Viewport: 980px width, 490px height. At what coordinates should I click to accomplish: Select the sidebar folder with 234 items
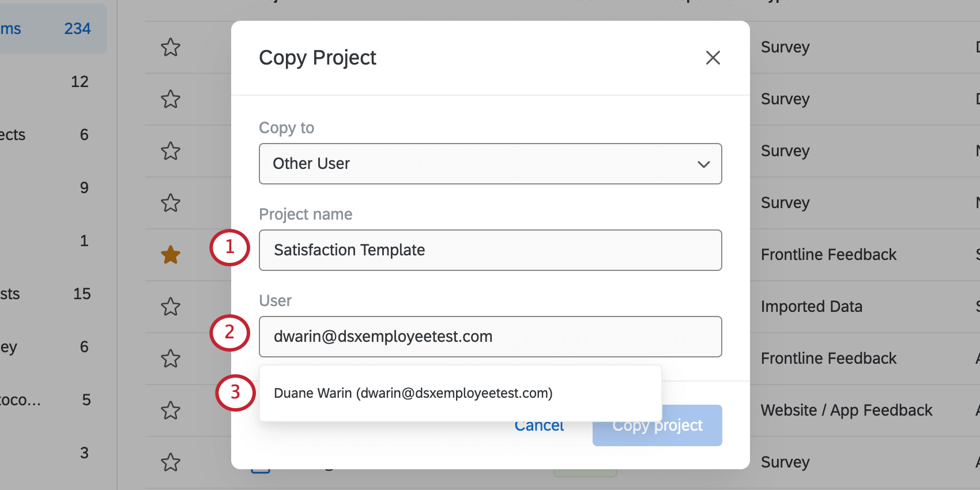[x=52, y=29]
